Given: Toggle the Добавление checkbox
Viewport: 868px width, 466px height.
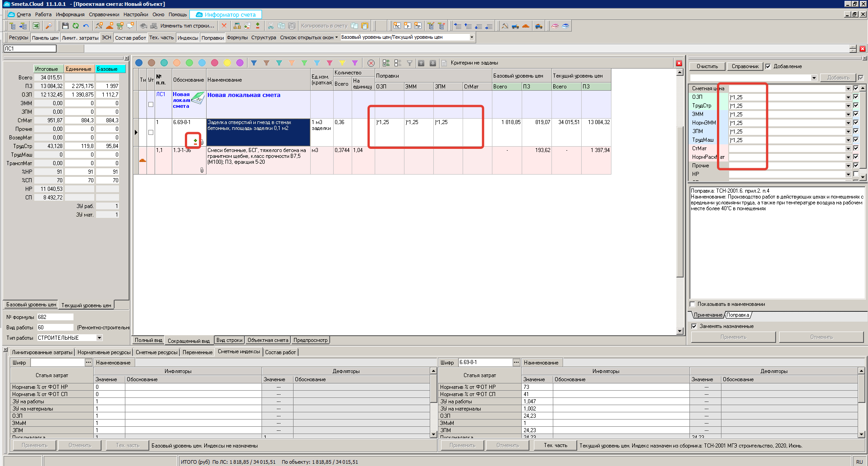Looking at the screenshot, I should point(768,66).
